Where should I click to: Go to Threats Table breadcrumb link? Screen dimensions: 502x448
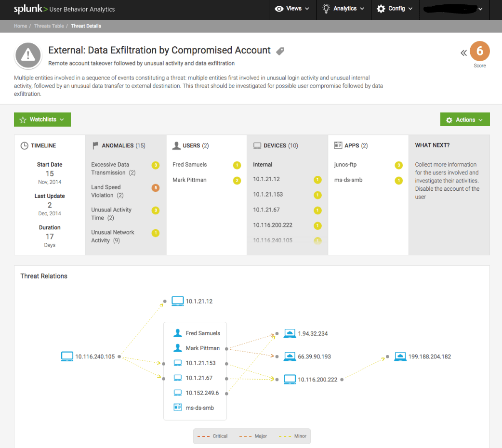click(49, 26)
